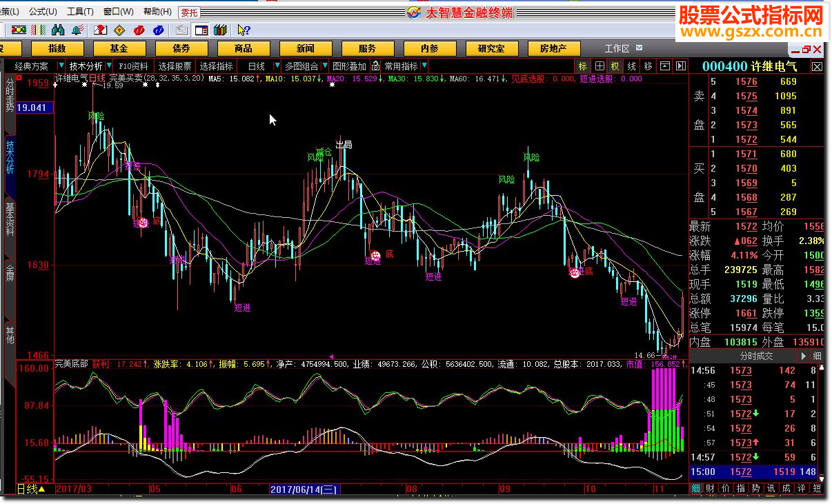Click the 日线 period selector at bottom left

tap(31, 489)
